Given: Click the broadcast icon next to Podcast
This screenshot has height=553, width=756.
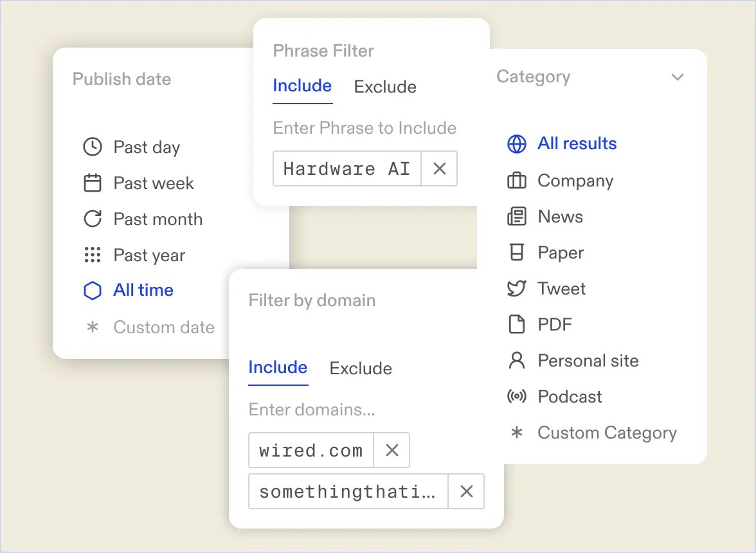Looking at the screenshot, I should [517, 397].
